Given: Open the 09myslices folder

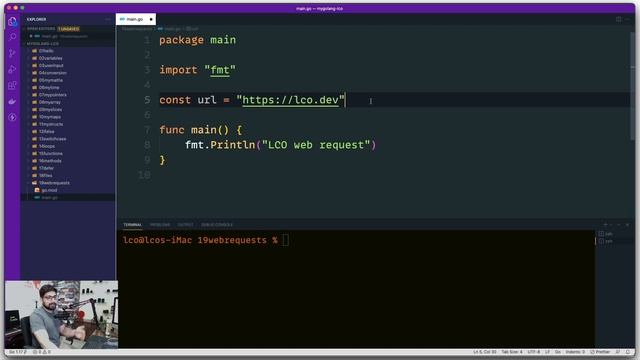Looking at the screenshot, I should [x=50, y=110].
